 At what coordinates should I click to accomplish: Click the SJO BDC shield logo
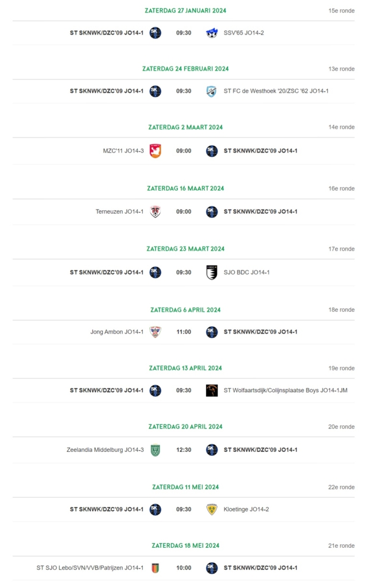[212, 273]
